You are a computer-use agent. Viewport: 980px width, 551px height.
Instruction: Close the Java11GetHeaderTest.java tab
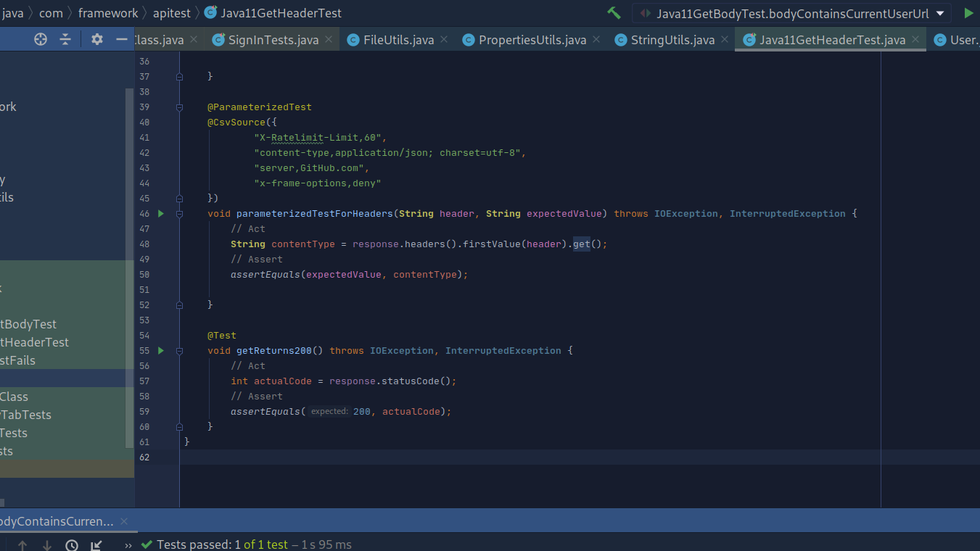[x=915, y=40]
